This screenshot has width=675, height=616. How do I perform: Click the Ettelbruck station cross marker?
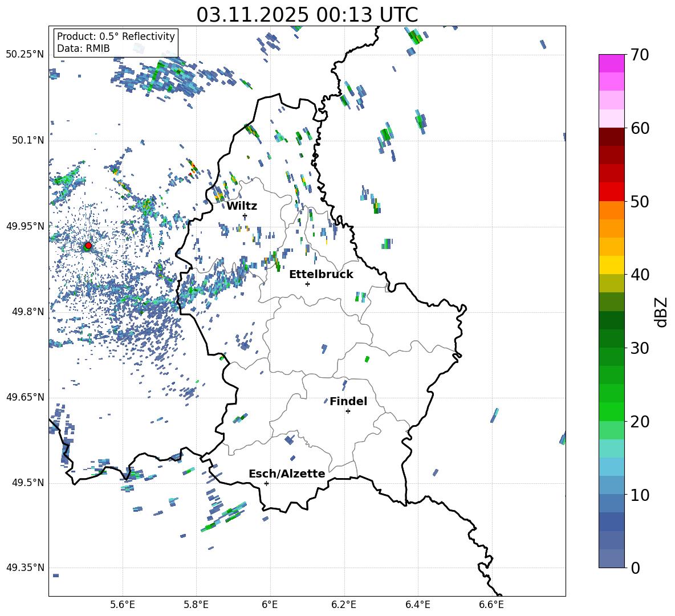click(x=307, y=284)
